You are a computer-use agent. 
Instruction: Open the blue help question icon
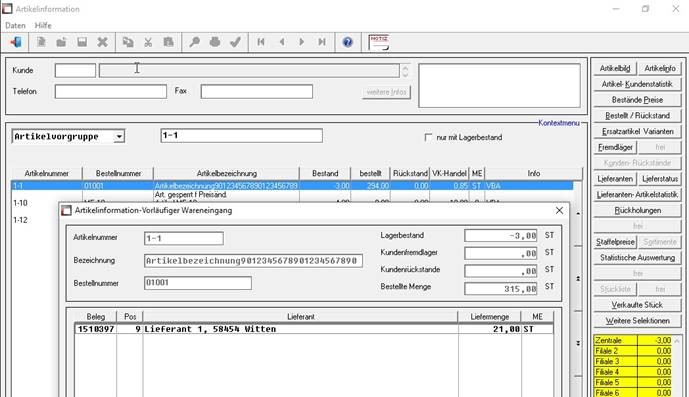pyautogui.click(x=348, y=42)
